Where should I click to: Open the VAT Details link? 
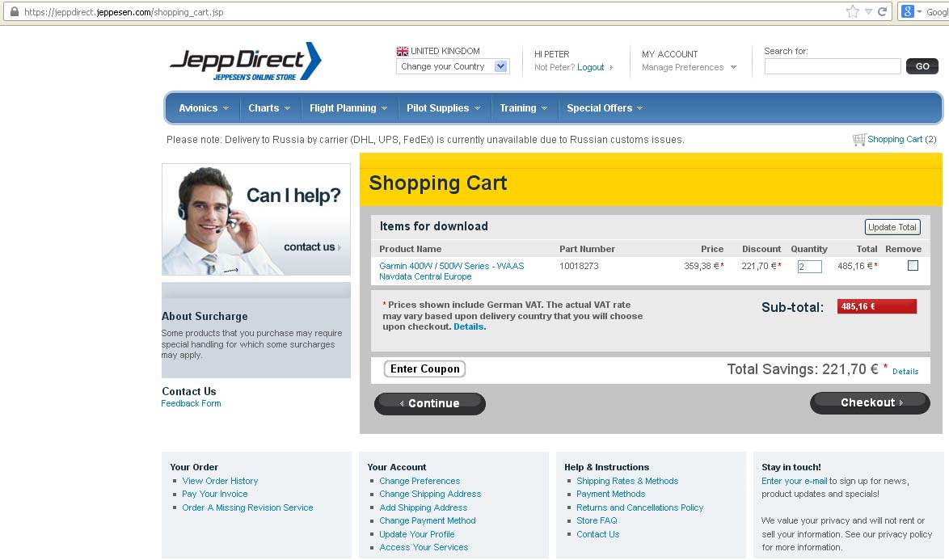coord(469,326)
